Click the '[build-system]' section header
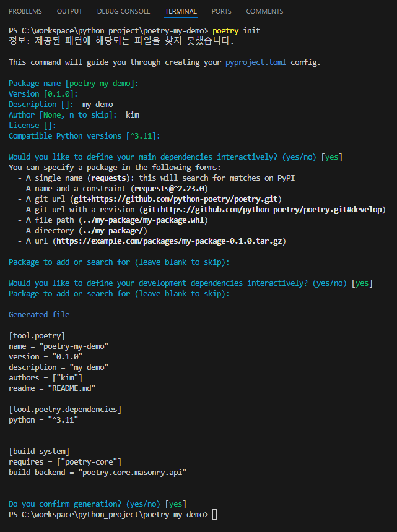Screen dimensions: 397x532 tap(39, 452)
